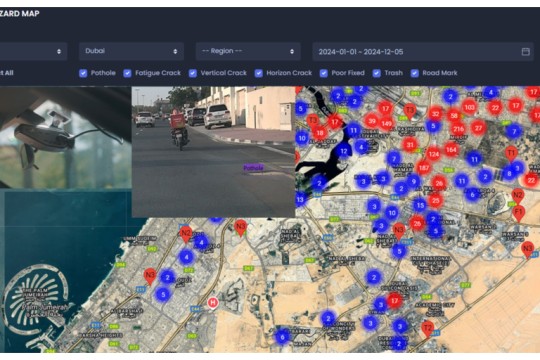
Task: Open the road image with motorcycle
Action: coord(214,152)
